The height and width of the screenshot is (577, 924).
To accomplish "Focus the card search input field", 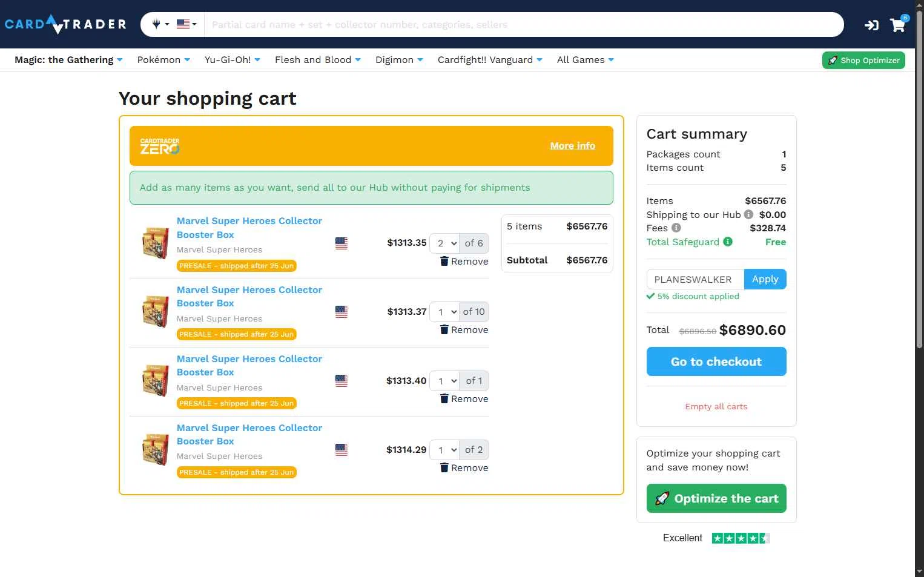I will (x=524, y=24).
